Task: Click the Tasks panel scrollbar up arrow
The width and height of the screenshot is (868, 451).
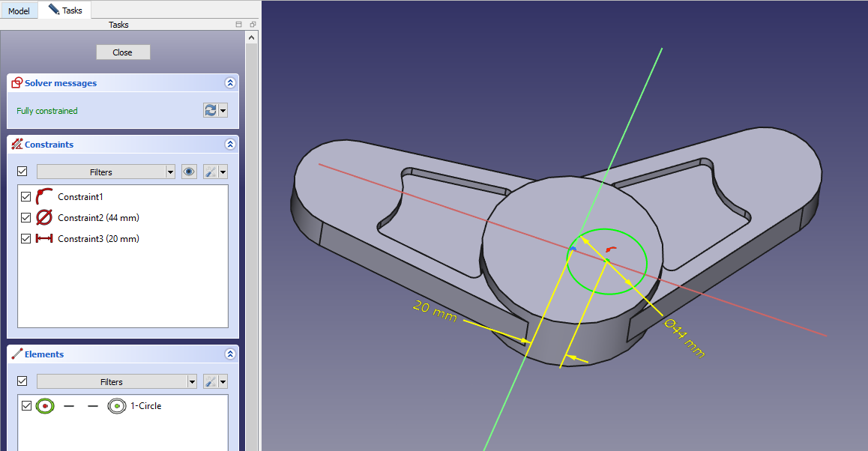Action: point(252,37)
